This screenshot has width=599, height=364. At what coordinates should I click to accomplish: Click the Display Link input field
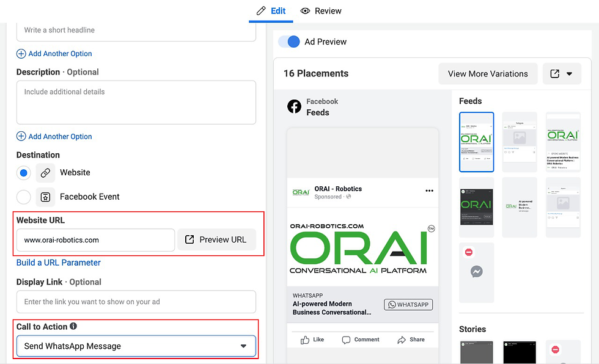point(136,302)
